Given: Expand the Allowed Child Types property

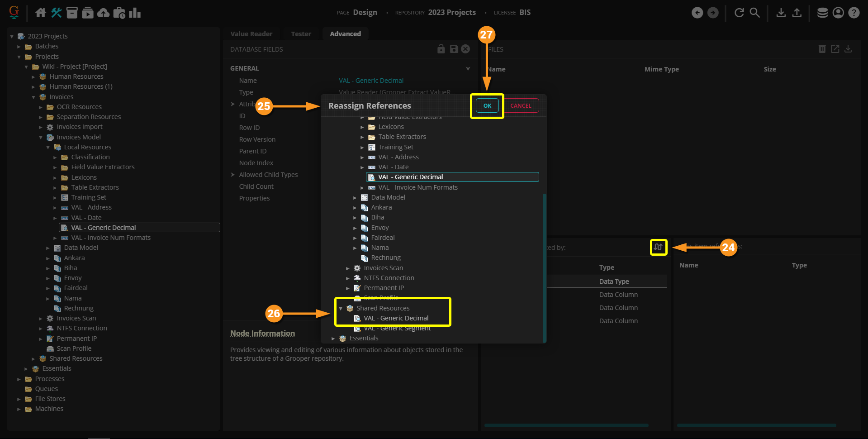Looking at the screenshot, I should 232,175.
